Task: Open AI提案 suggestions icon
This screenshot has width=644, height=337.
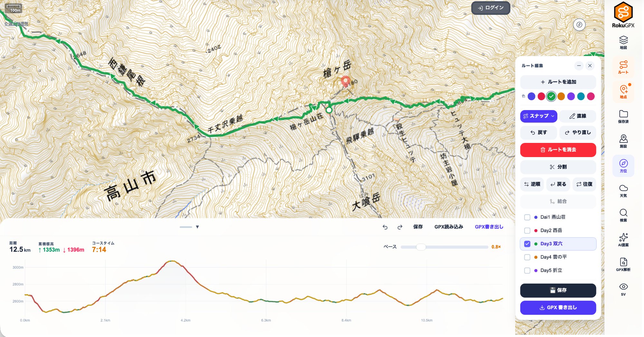Action: point(623,240)
